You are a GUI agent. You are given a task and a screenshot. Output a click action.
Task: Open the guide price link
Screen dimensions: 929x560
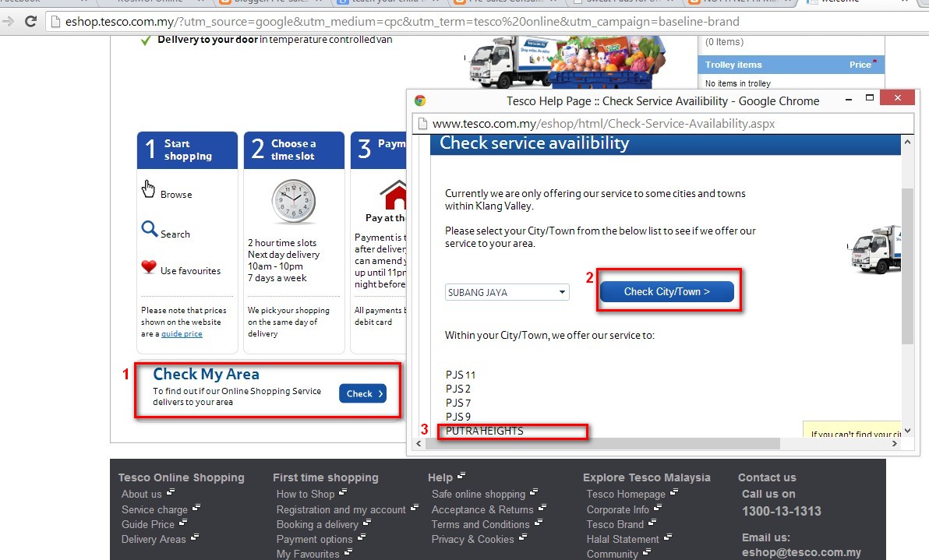click(x=182, y=333)
